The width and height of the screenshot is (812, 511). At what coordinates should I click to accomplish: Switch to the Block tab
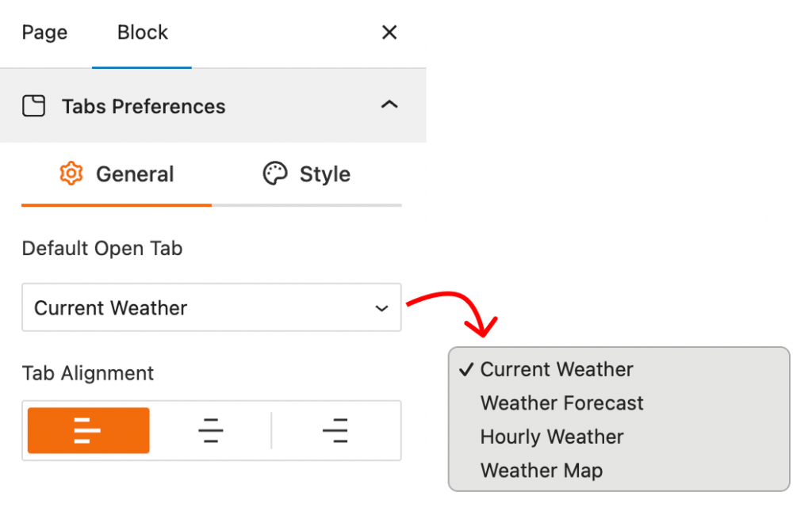(x=143, y=32)
